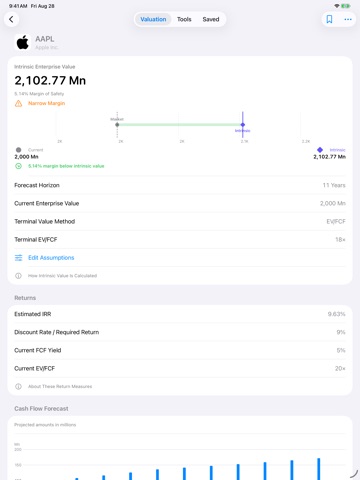360x480 pixels.
Task: Click the 5.14% margin below intrinsic value text
Action: 66,166
